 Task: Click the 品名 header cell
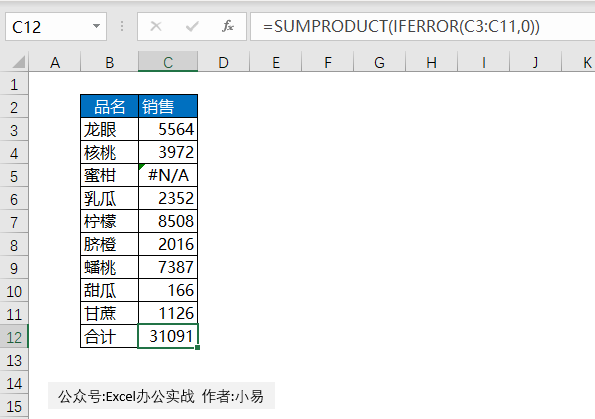click(110, 106)
